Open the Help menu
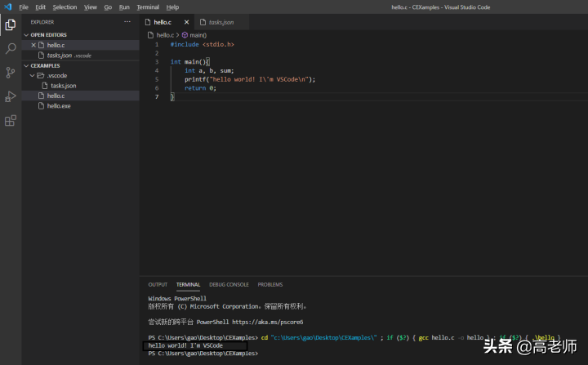 coord(172,7)
